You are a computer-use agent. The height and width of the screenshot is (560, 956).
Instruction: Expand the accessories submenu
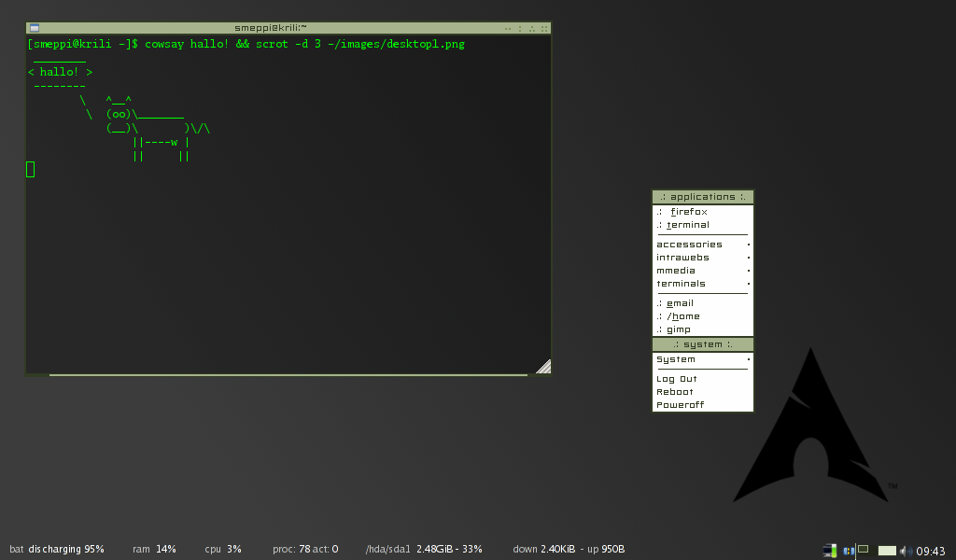pyautogui.click(x=702, y=245)
